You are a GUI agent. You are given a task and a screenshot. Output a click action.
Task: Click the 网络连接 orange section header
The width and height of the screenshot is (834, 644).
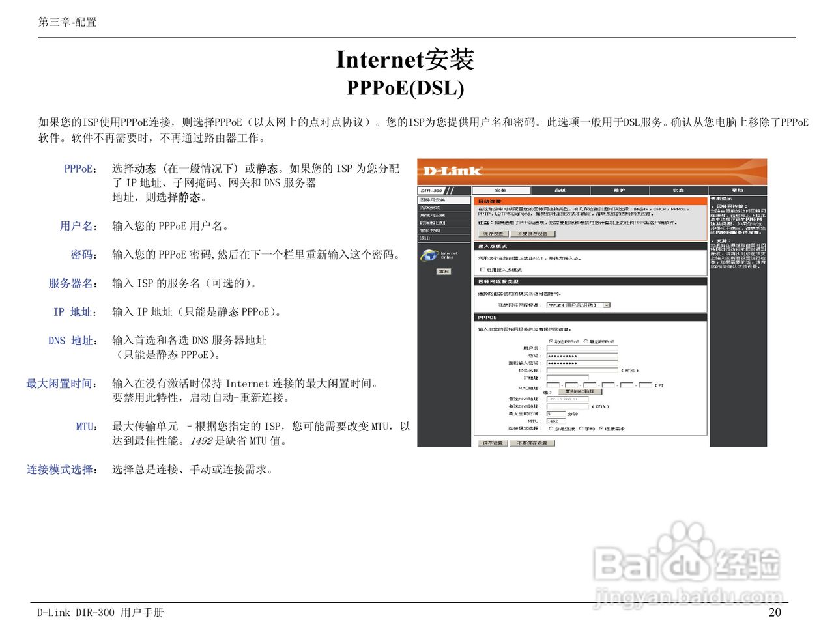tap(590, 201)
